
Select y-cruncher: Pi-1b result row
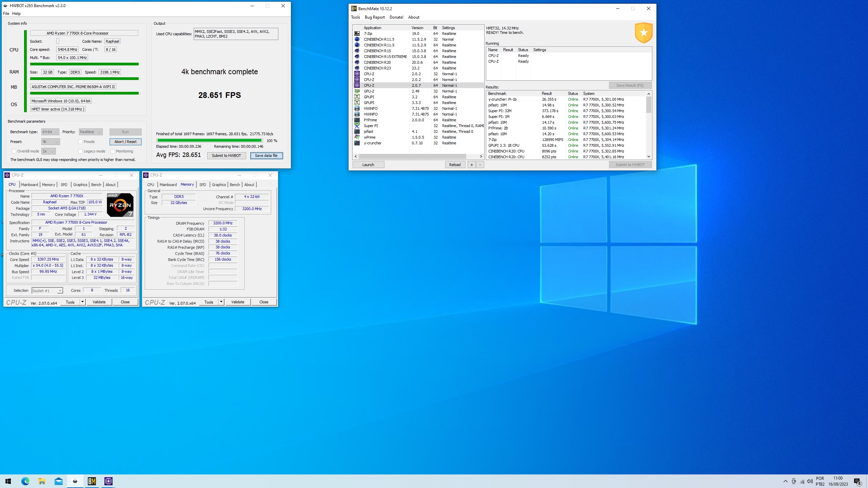click(x=566, y=99)
